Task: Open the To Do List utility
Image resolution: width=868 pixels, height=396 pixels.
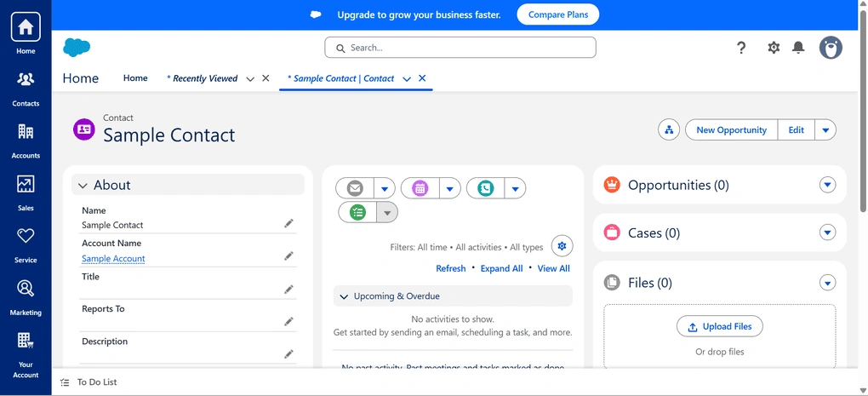Action: (89, 382)
